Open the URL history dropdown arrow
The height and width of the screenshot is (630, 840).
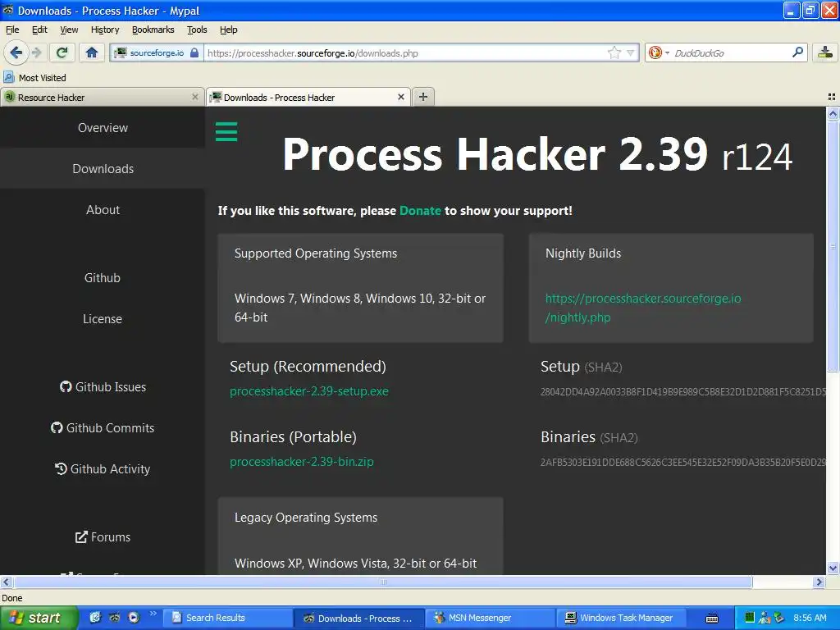[631, 53]
